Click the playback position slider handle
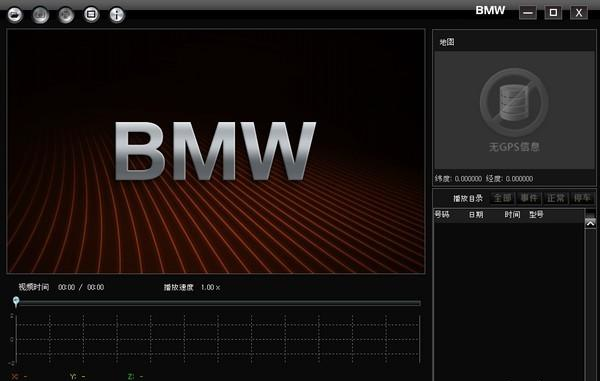Viewport: 600px width, 381px height. tap(16, 301)
